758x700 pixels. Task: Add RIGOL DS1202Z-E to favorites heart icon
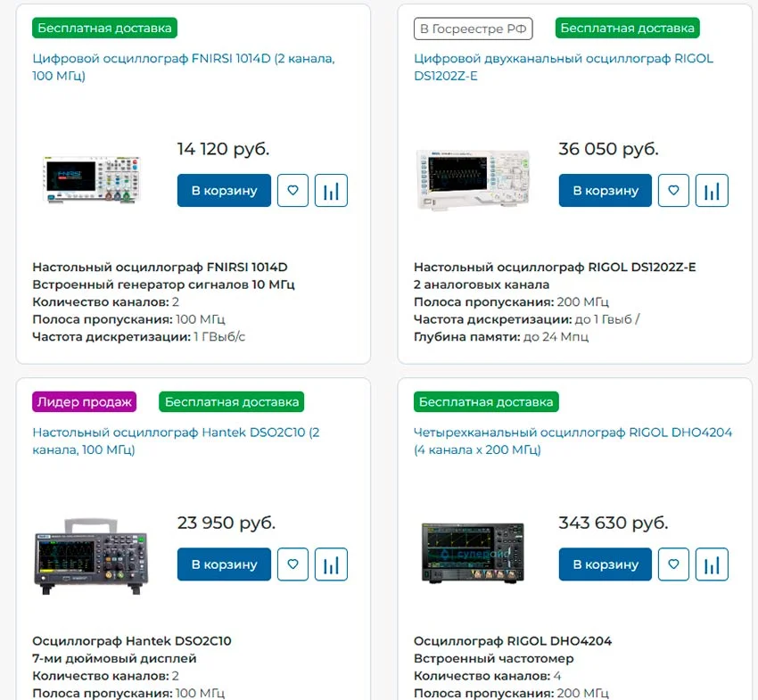click(673, 191)
